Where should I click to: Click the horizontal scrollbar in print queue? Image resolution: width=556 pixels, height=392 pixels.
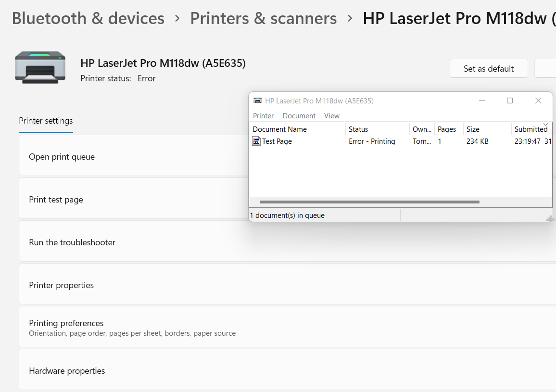[369, 202]
